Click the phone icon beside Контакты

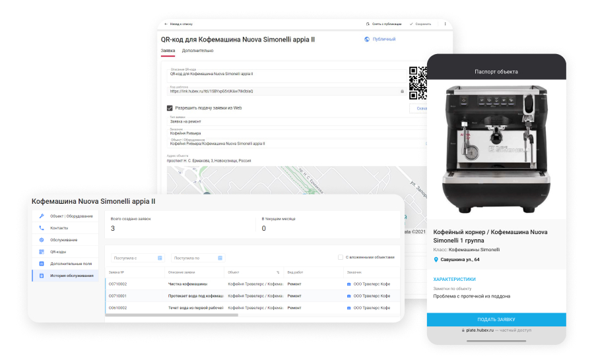click(x=42, y=228)
